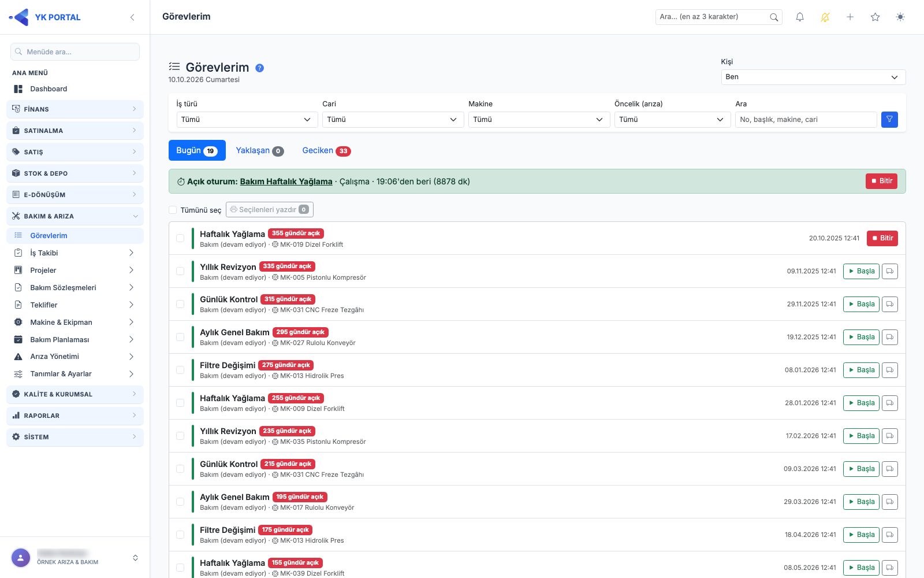Viewport: 924px width, 578px height.
Task: Click user avatar icon at sidebar bottom
Action: point(21,558)
